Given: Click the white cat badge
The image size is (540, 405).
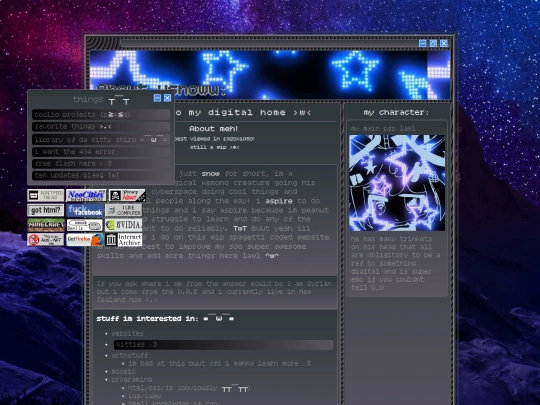Looking at the screenshot, I should (85, 225).
